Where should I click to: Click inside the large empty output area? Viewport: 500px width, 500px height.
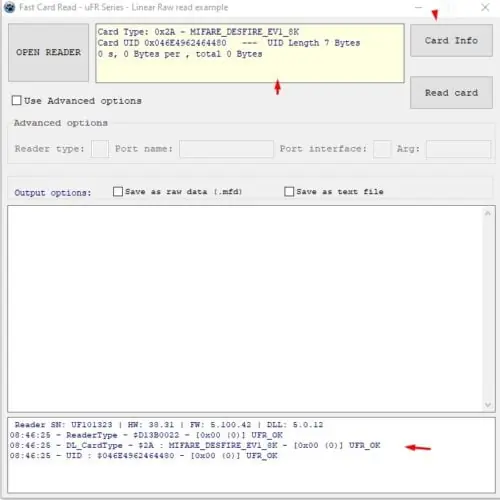pyautogui.click(x=246, y=309)
